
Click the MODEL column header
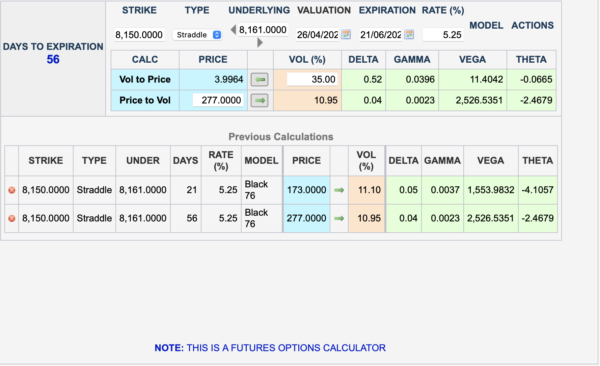(486, 25)
